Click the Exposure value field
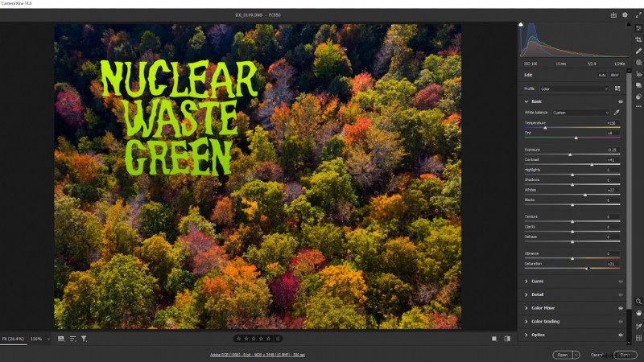644x362 pixels. pos(612,150)
